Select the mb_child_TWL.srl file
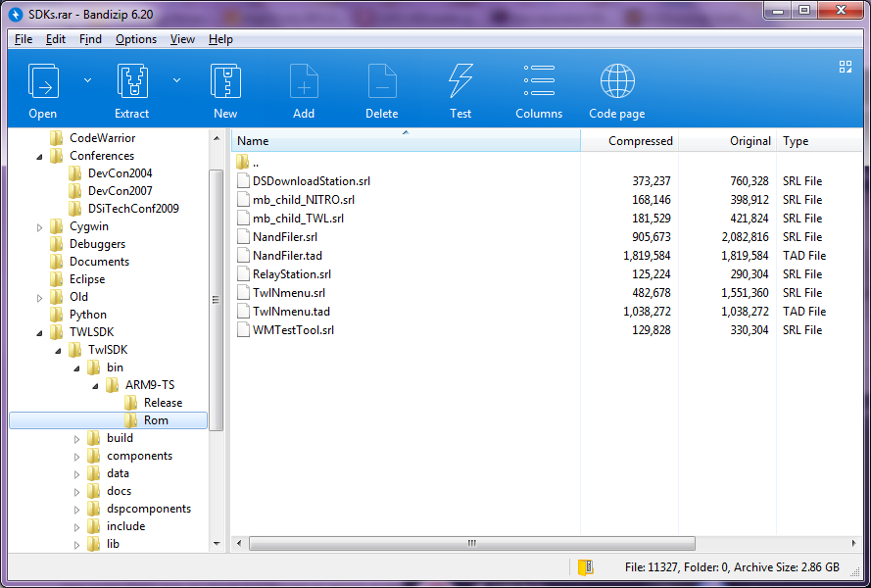The width and height of the screenshot is (871, 588). (298, 218)
